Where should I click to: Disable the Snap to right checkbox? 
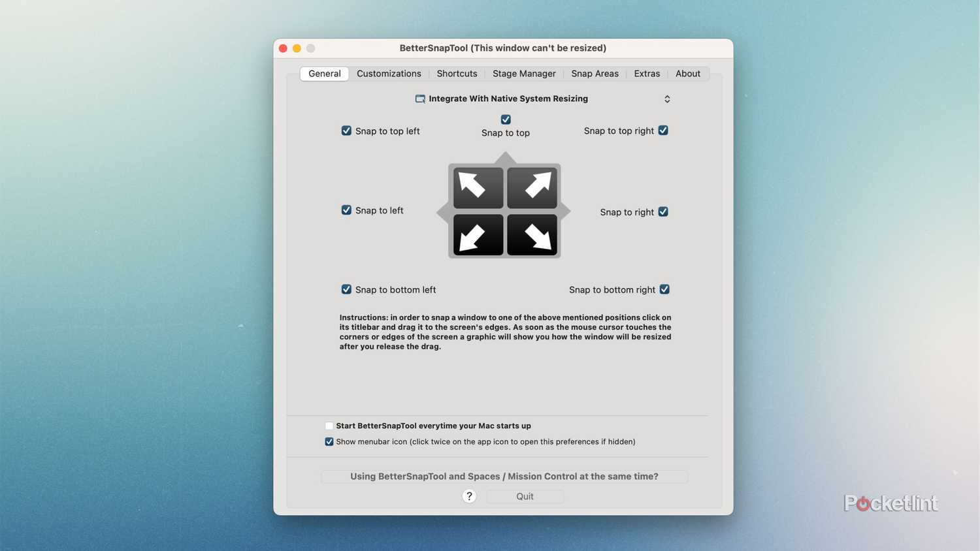coord(663,212)
